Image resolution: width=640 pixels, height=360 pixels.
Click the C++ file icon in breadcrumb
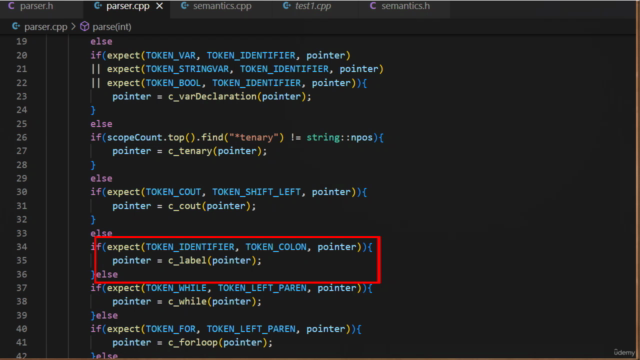pyautogui.click(x=16, y=27)
